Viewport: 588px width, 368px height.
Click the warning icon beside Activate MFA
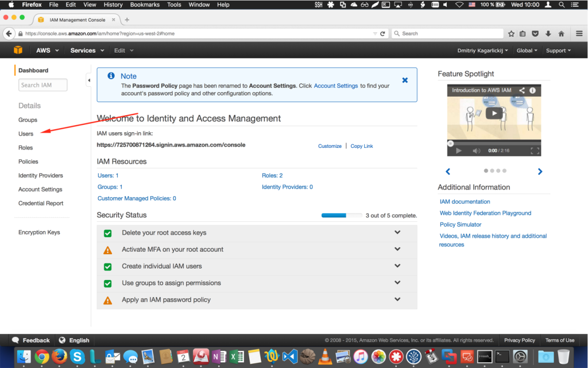coord(107,250)
